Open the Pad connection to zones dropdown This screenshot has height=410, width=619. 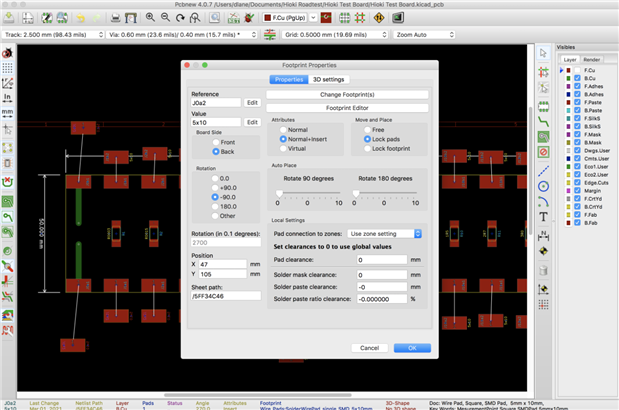coord(385,233)
